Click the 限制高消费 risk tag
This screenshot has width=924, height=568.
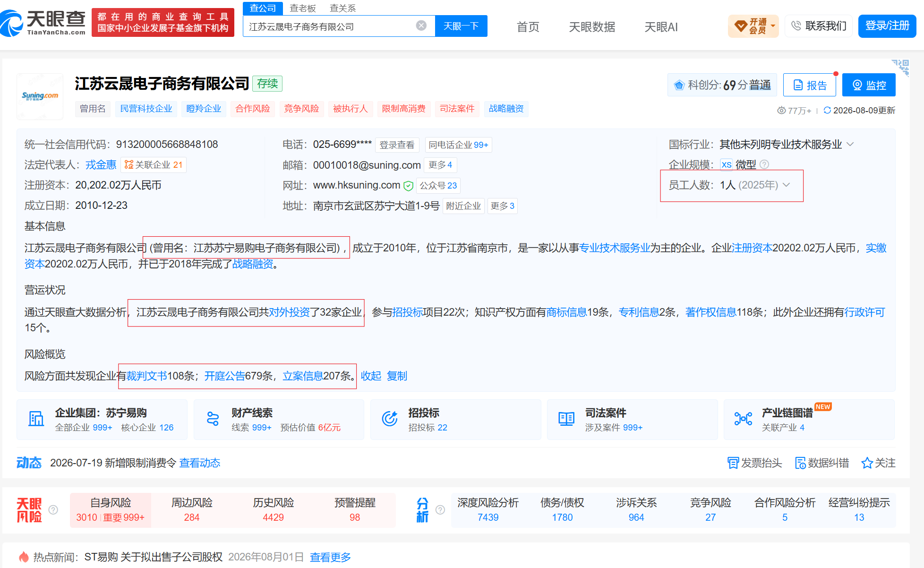pos(403,109)
